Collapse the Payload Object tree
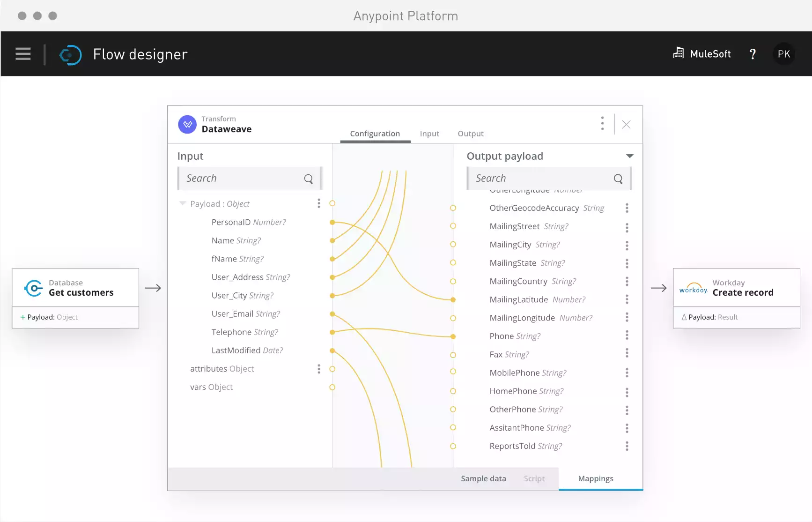812x522 pixels. (x=182, y=203)
